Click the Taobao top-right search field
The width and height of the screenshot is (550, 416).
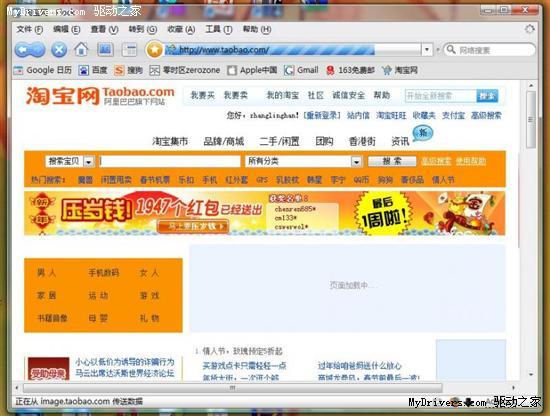point(441,96)
